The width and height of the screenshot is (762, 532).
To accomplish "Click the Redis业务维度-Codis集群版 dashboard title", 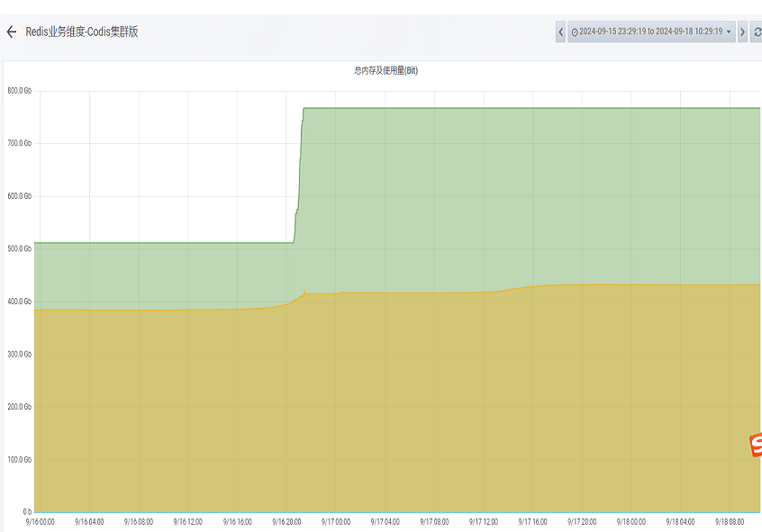I will [x=82, y=32].
